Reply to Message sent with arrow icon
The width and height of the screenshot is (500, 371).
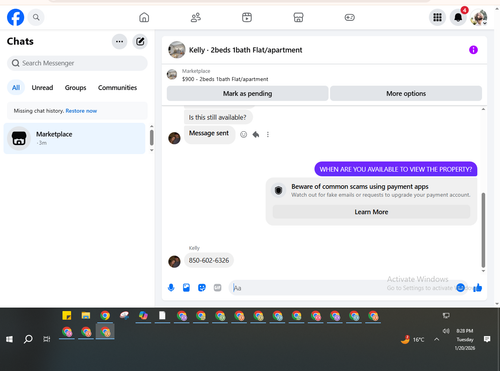pyautogui.click(x=256, y=134)
